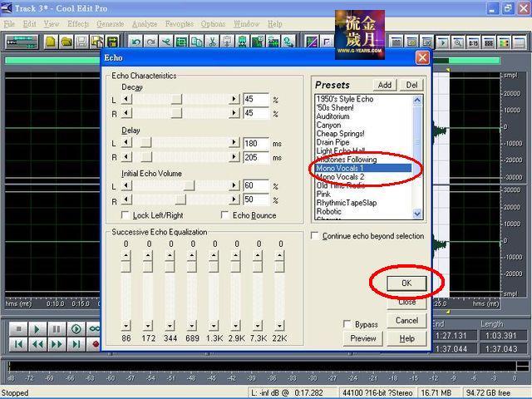
Task: Click the 0:15 time display toolbar icon
Action: tap(473, 42)
